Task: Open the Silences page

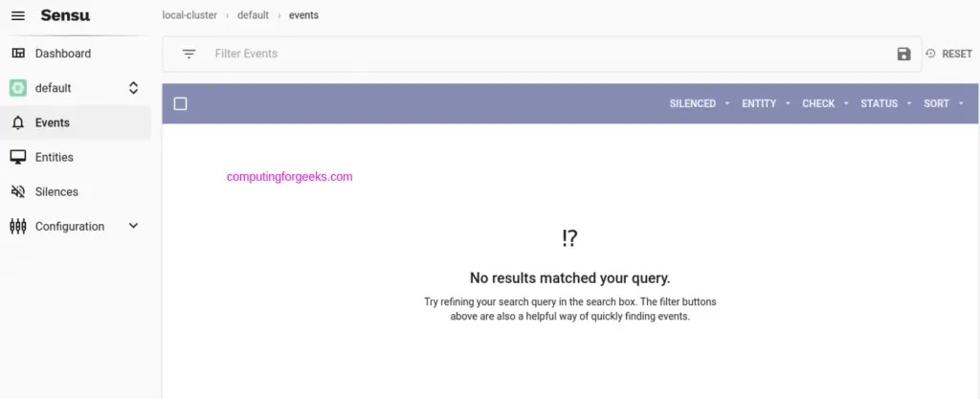Action: point(76,191)
